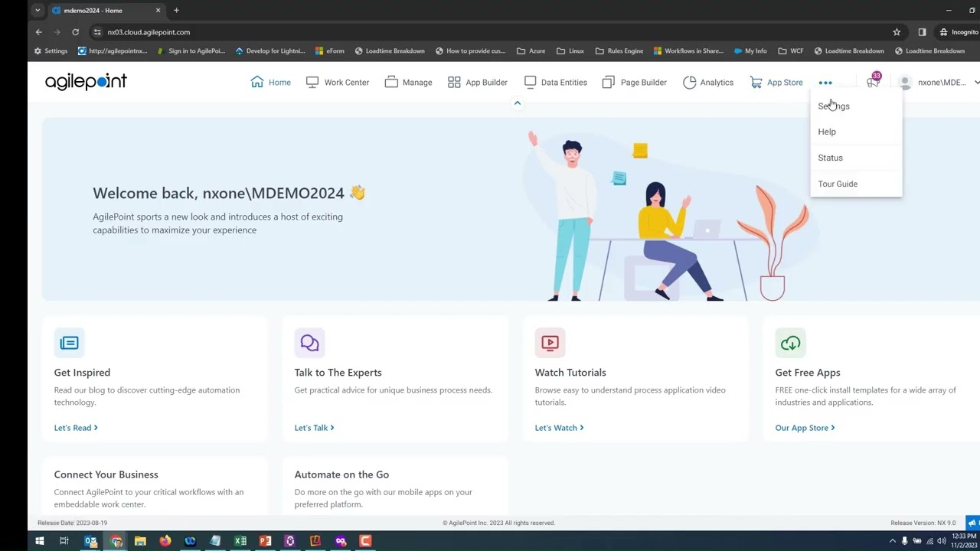The height and width of the screenshot is (551, 980).
Task: Click the three-dot More menu icon
Action: click(x=825, y=83)
